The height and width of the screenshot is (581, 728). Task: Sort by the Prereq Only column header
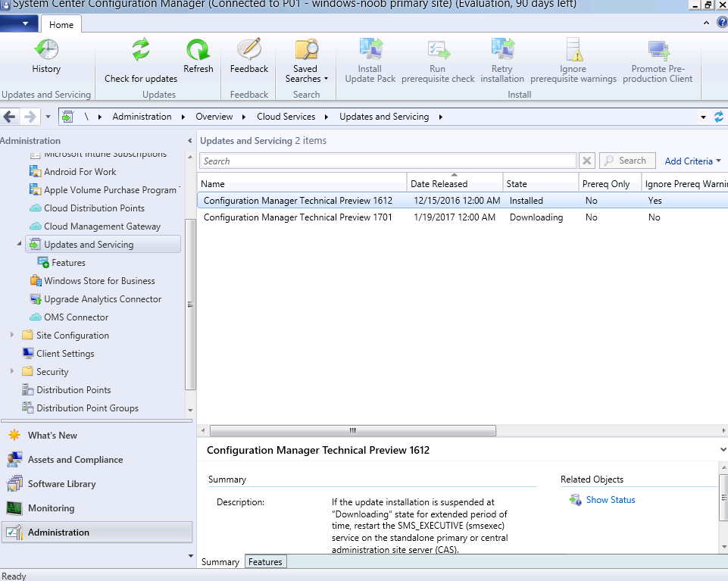(610, 184)
